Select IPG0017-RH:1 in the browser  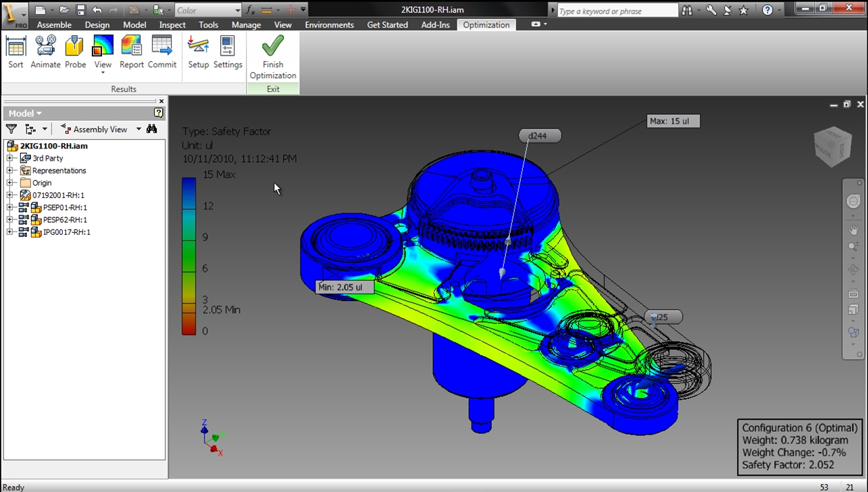(66, 231)
